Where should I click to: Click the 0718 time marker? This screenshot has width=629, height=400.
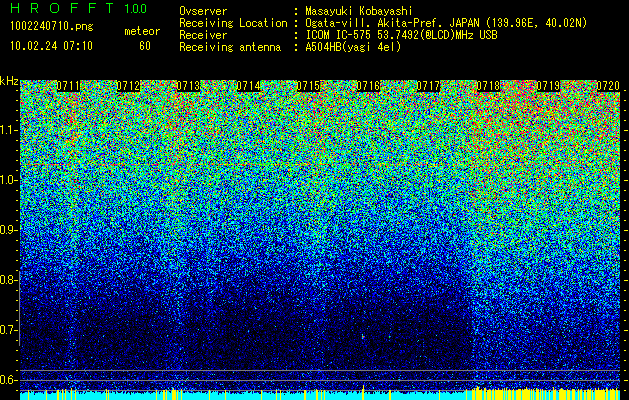(x=488, y=86)
